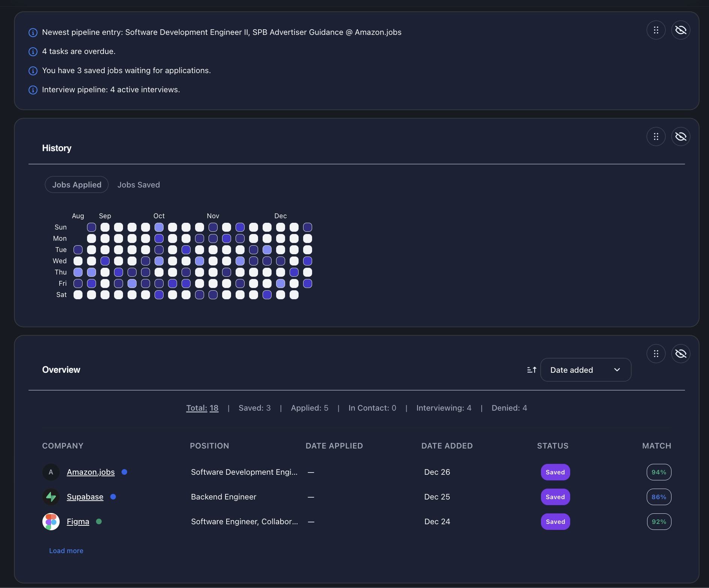Click the Amazon.jobs avatar icon

point(51,472)
